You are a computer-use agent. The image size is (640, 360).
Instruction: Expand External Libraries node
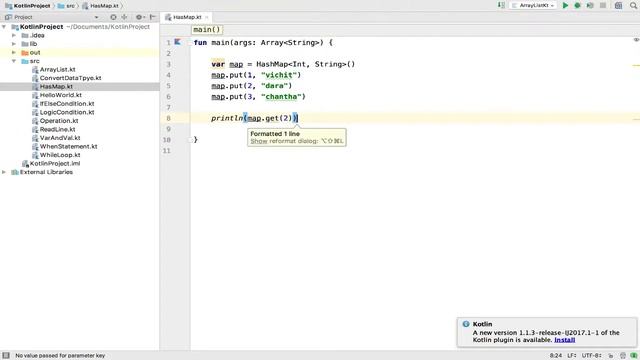click(x=4, y=172)
